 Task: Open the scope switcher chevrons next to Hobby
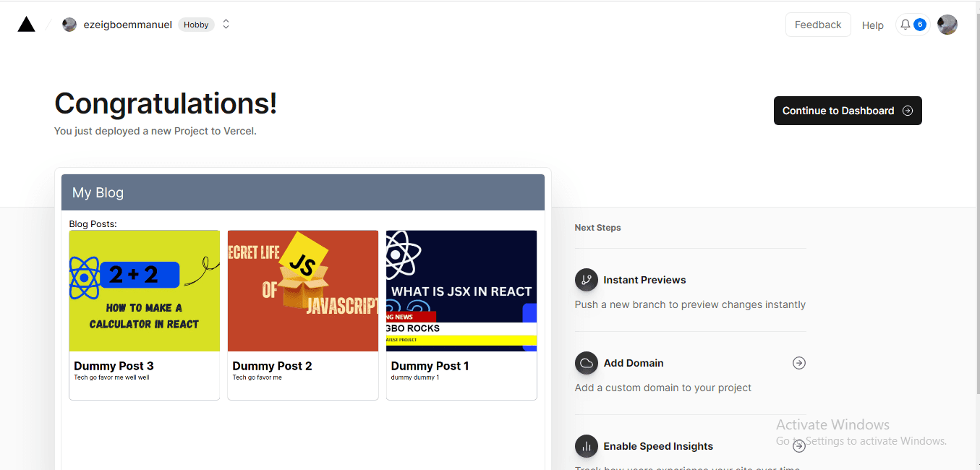point(225,23)
